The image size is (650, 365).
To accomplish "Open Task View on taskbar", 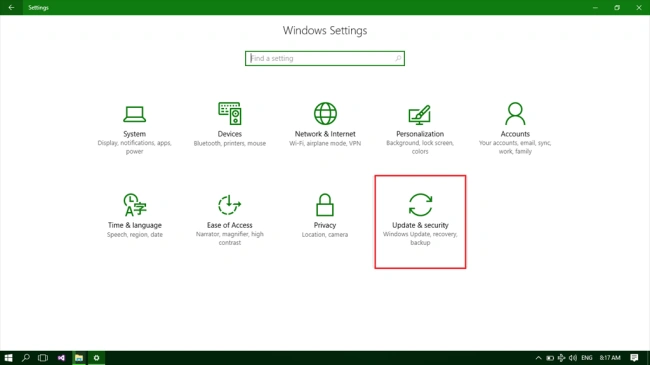I will [43, 358].
